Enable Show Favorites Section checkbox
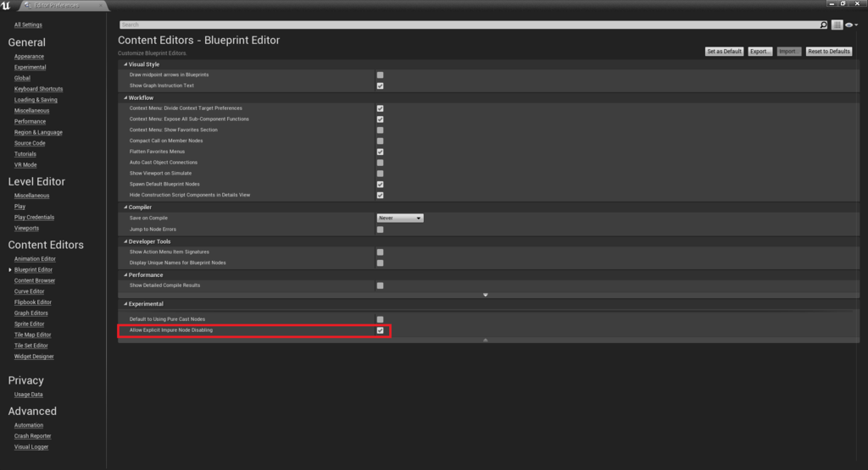This screenshot has height=470, width=868. coord(381,130)
